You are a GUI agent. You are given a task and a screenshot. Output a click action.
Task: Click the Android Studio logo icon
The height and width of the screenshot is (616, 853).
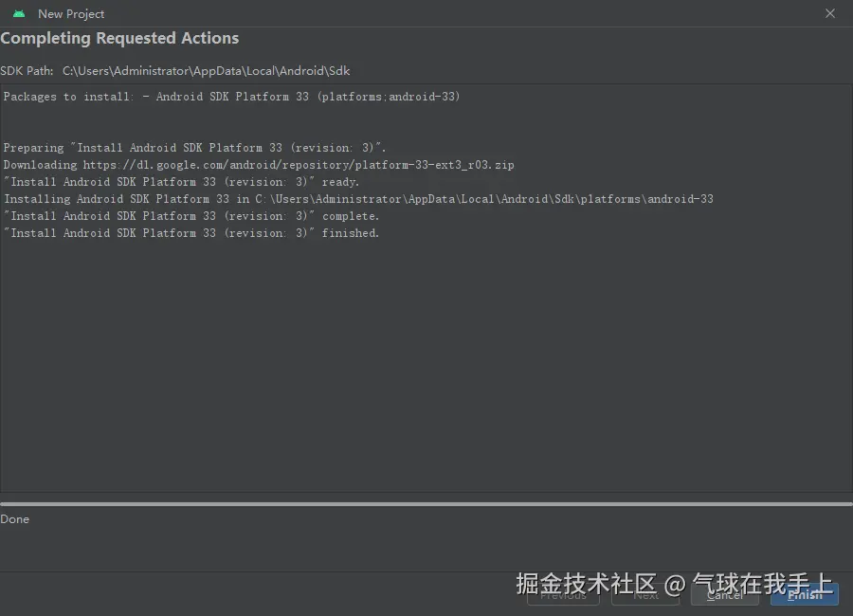(19, 13)
